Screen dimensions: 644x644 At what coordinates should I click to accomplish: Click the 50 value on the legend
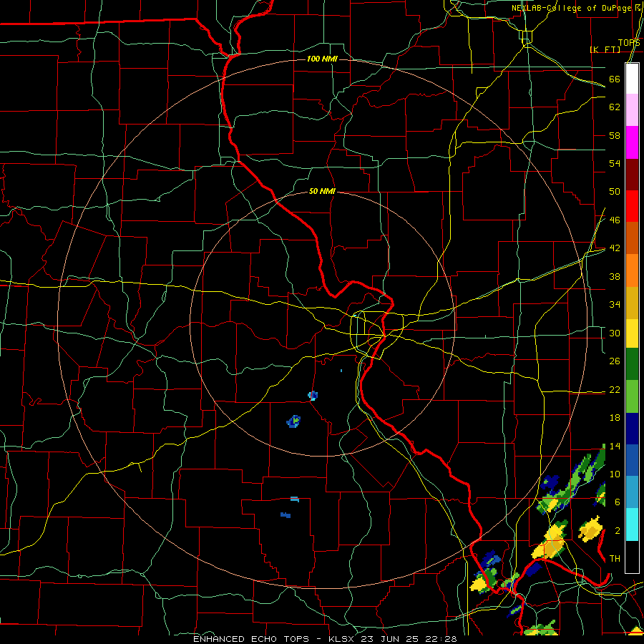point(615,192)
